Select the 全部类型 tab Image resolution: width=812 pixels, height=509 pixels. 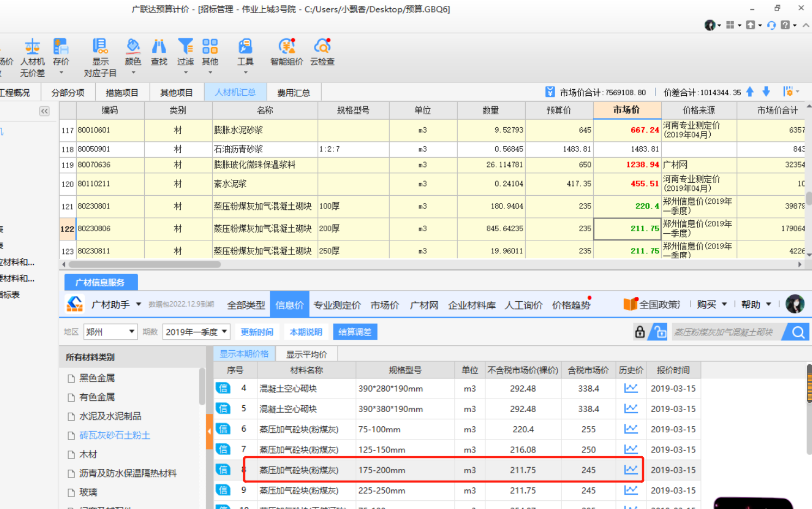pos(246,305)
